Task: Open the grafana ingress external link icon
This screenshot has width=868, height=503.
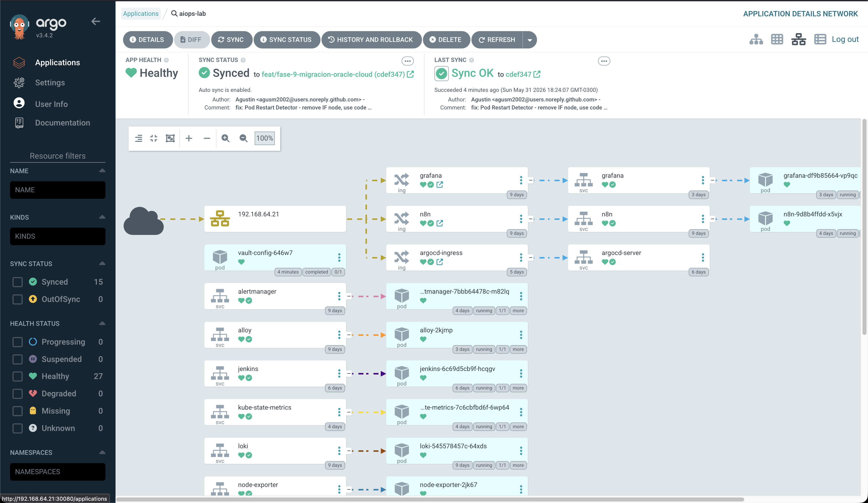Action: pos(440,184)
